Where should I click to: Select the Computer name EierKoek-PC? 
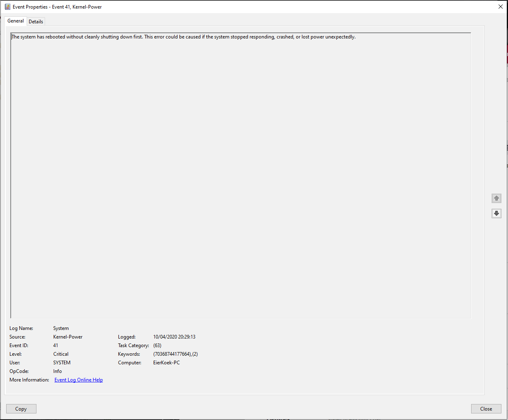pyautogui.click(x=166, y=363)
